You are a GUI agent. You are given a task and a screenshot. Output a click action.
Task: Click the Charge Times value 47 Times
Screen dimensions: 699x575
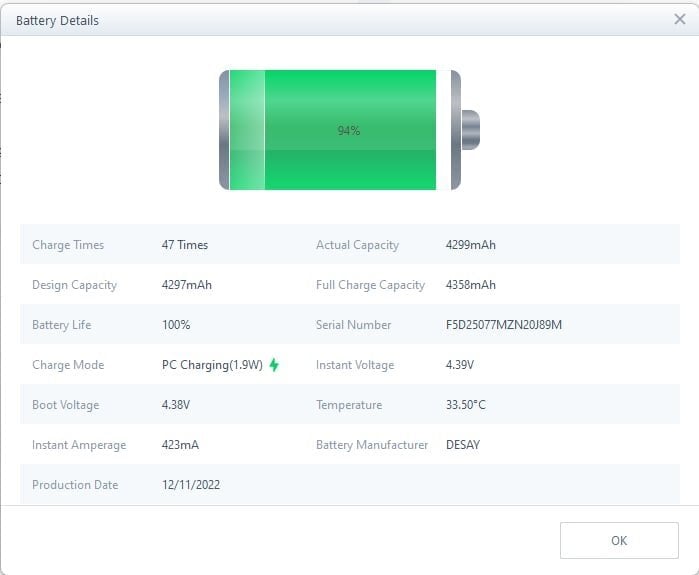coord(185,245)
